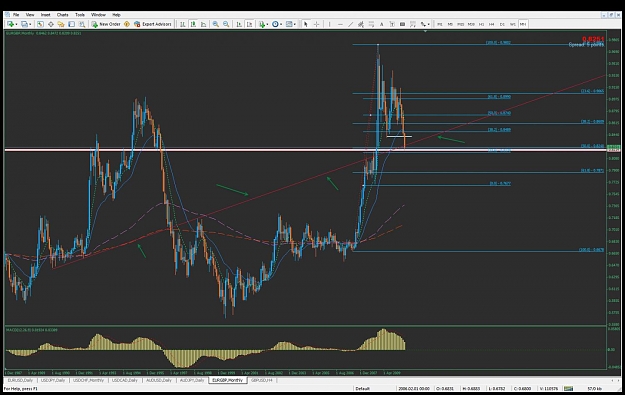Viewport: 625px width, 395px height.
Task: Switch to M1 timeframe
Action: click(440, 24)
